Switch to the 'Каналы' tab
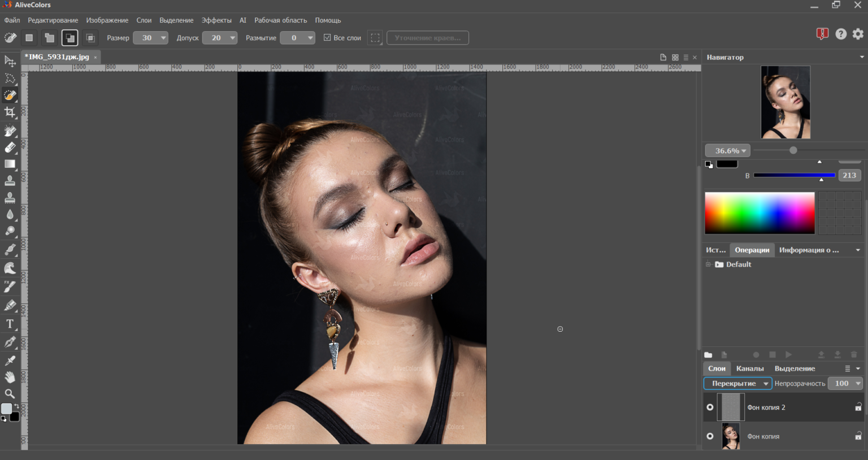The height and width of the screenshot is (460, 868). 749,368
